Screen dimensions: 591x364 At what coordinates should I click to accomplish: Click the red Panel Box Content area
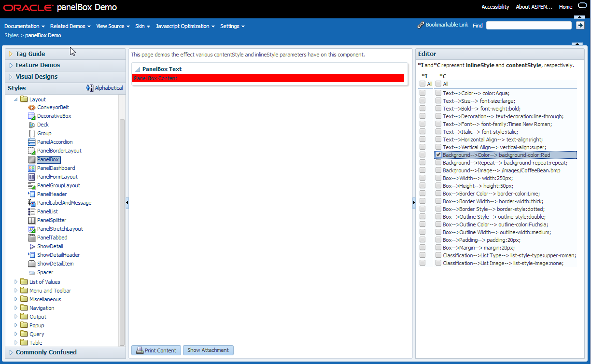click(x=268, y=78)
